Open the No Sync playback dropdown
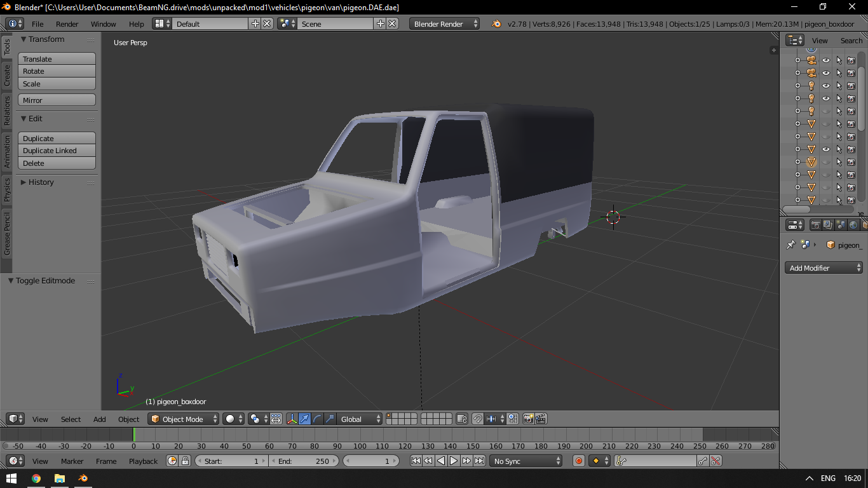 [526, 461]
